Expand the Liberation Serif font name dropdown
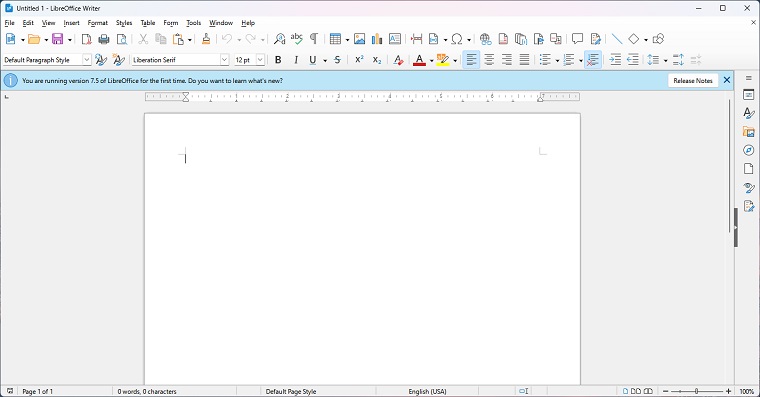This screenshot has height=397, width=760. point(224,60)
